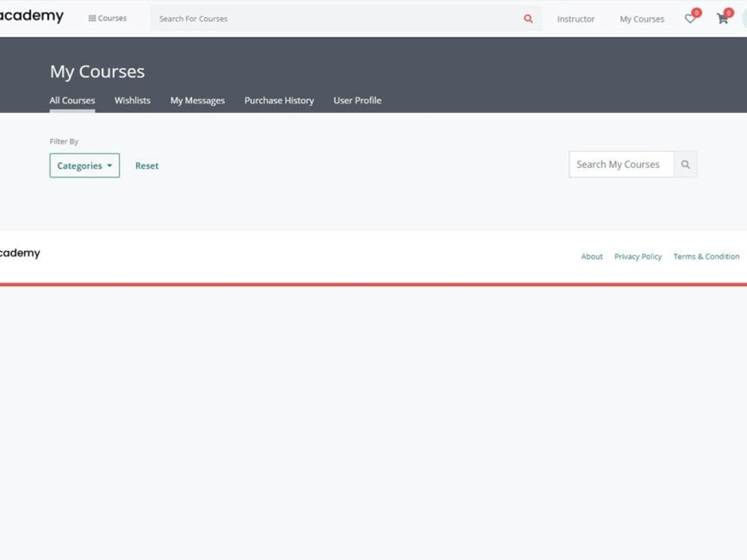Switch to the Wishlists tab

(x=132, y=101)
